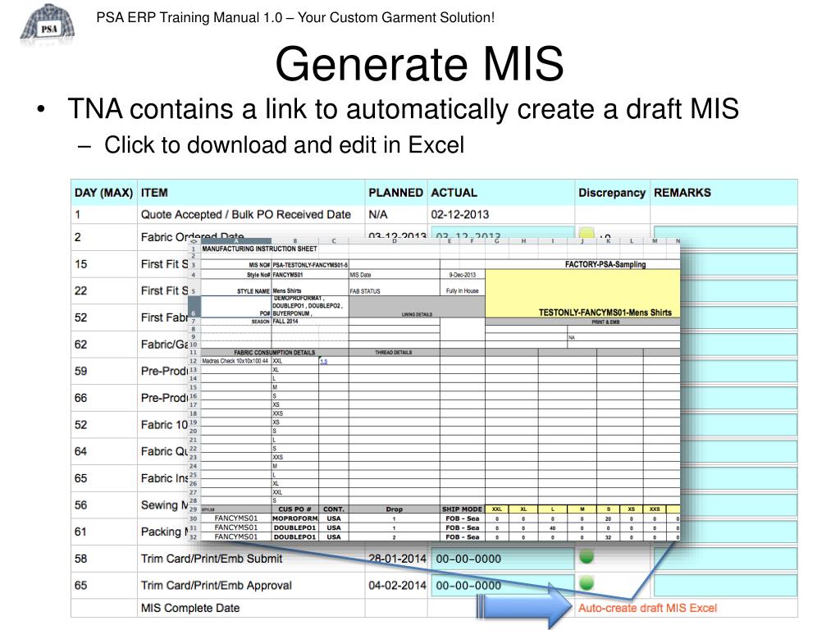Click the 'Drop' column heading in the sheet
This screenshot has width=840, height=630.
pos(394,509)
